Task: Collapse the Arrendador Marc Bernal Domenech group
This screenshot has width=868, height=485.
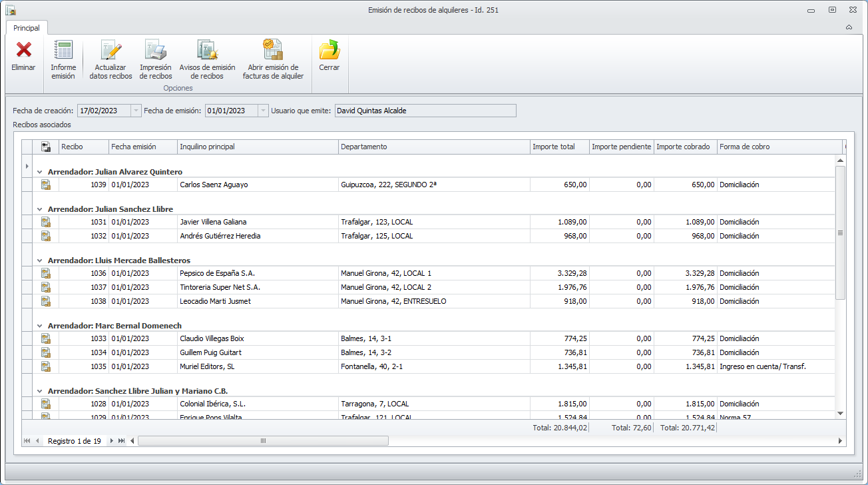Action: click(40, 326)
